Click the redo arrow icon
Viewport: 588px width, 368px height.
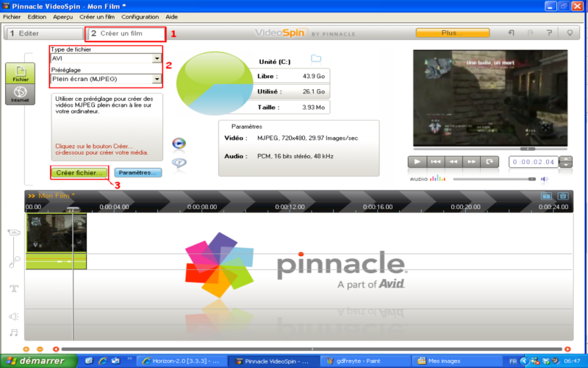tap(530, 33)
